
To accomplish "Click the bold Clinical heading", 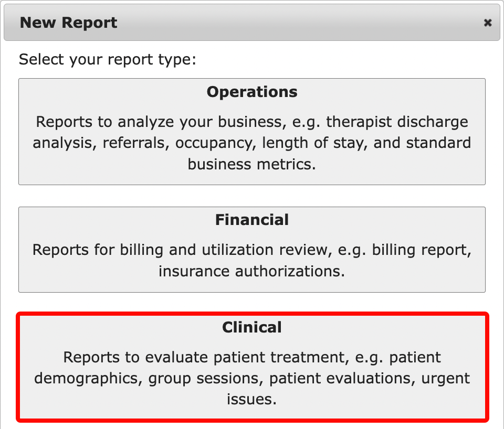I will click(252, 327).
